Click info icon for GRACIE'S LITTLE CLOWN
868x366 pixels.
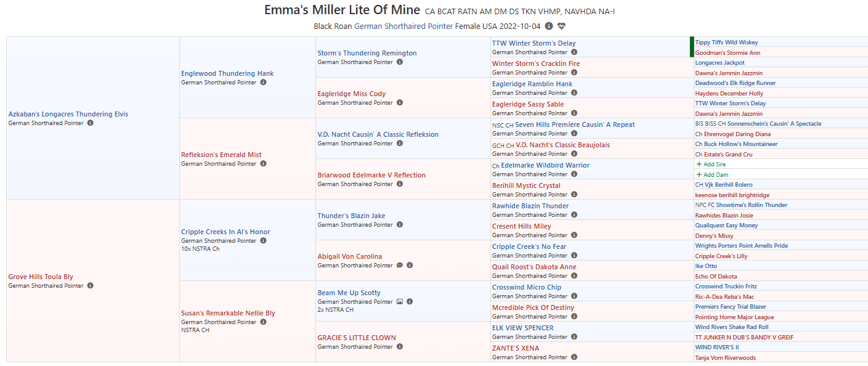pos(399,347)
